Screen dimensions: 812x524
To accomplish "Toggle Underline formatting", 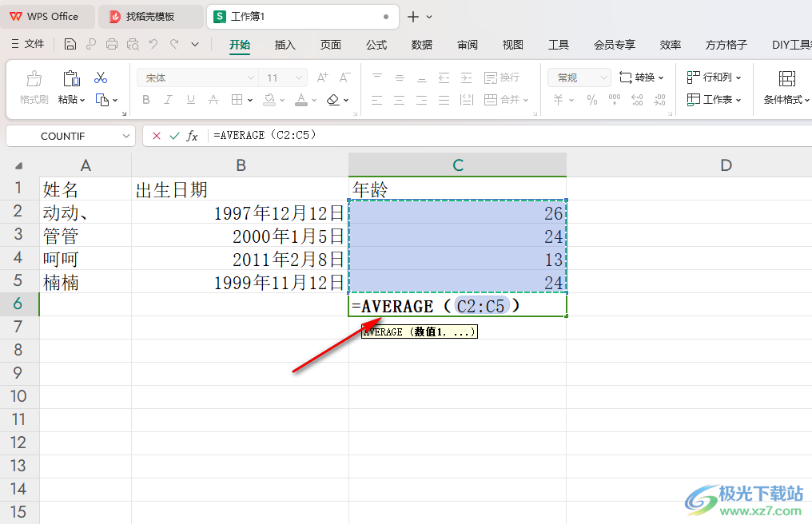I will point(190,99).
